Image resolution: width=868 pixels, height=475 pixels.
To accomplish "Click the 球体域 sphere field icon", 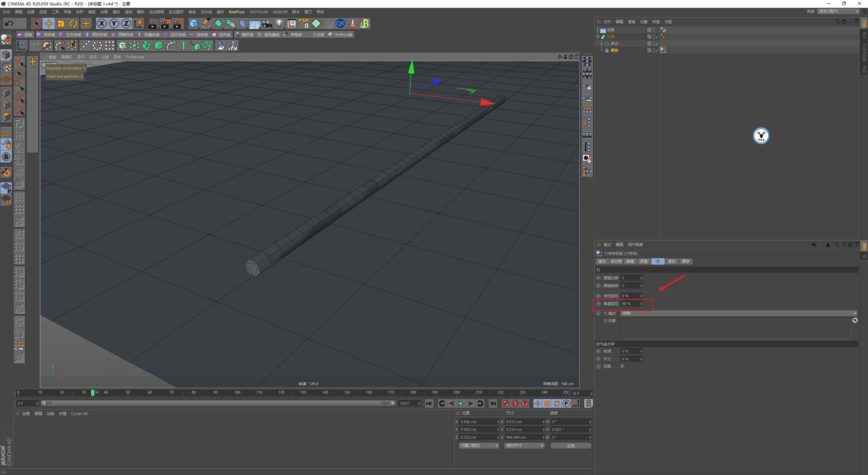I will pos(39,35).
